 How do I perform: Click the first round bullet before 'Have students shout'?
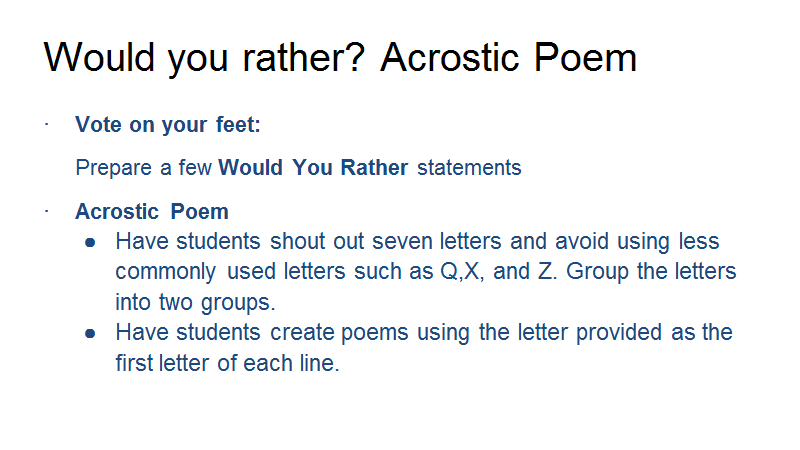click(x=90, y=242)
